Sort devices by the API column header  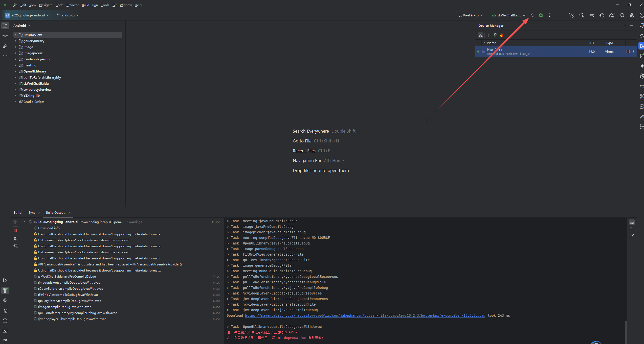pos(592,43)
